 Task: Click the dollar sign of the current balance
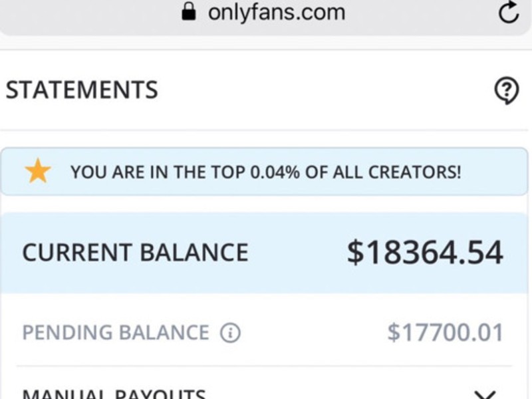pos(355,253)
